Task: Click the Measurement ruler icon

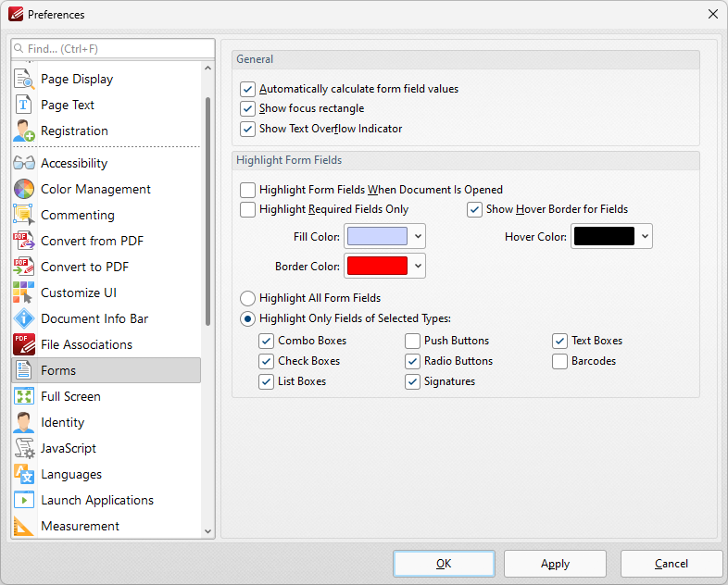Action: tap(24, 526)
